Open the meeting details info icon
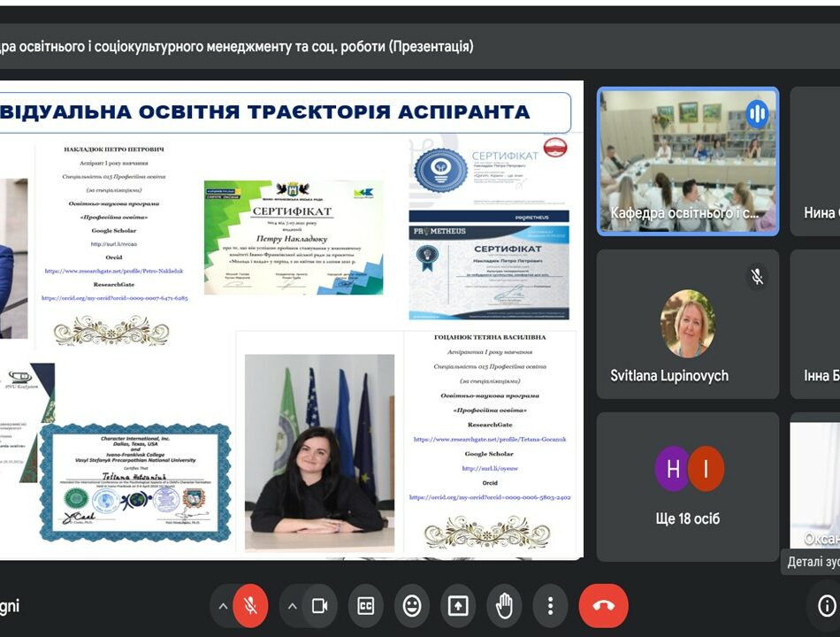 click(x=827, y=606)
